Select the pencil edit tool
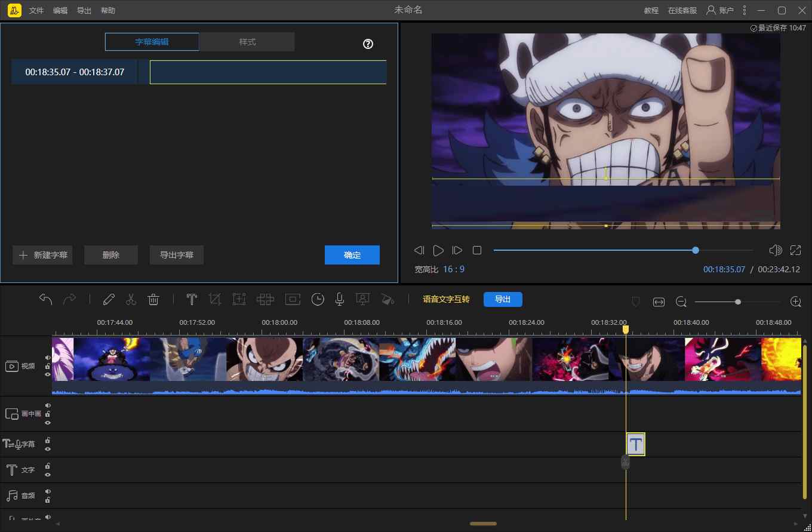The width and height of the screenshot is (812, 532). (109, 299)
